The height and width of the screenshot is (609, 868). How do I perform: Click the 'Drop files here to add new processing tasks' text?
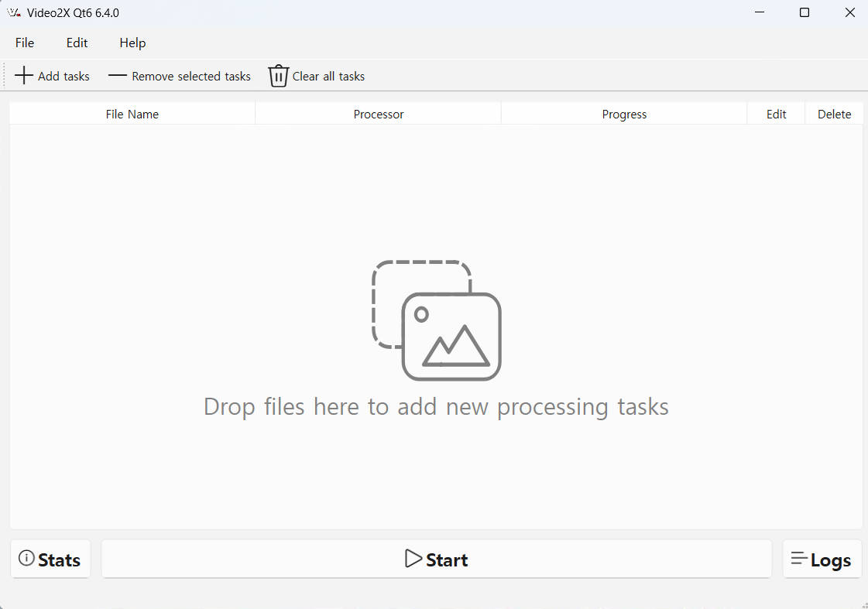point(436,408)
